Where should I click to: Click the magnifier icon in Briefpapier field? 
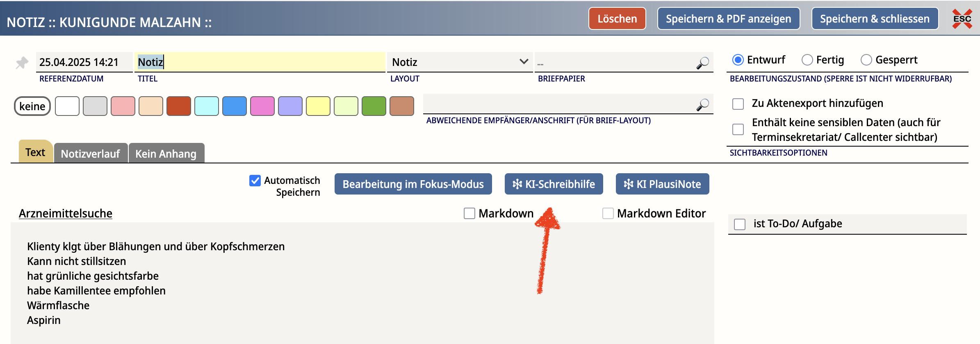tap(702, 63)
